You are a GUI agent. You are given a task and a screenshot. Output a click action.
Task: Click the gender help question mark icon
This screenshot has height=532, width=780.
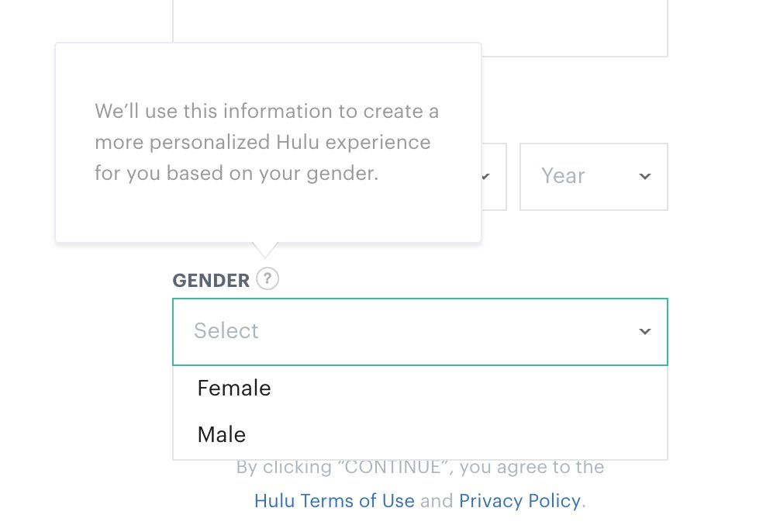267,278
